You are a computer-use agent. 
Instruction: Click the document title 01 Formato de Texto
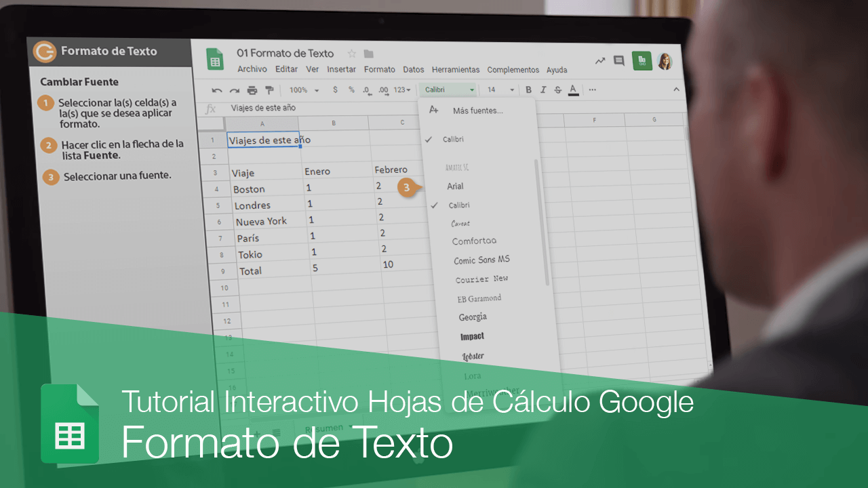(x=285, y=54)
